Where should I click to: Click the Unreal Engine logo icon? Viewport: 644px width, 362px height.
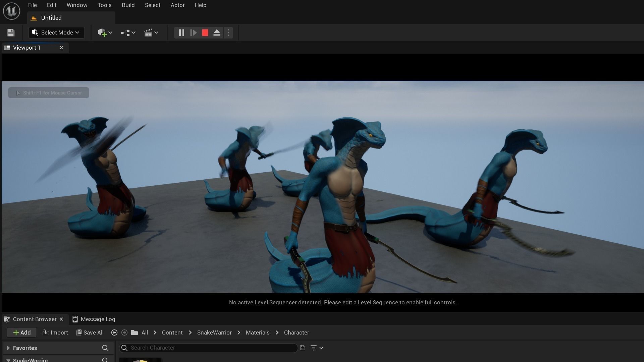pos(11,11)
